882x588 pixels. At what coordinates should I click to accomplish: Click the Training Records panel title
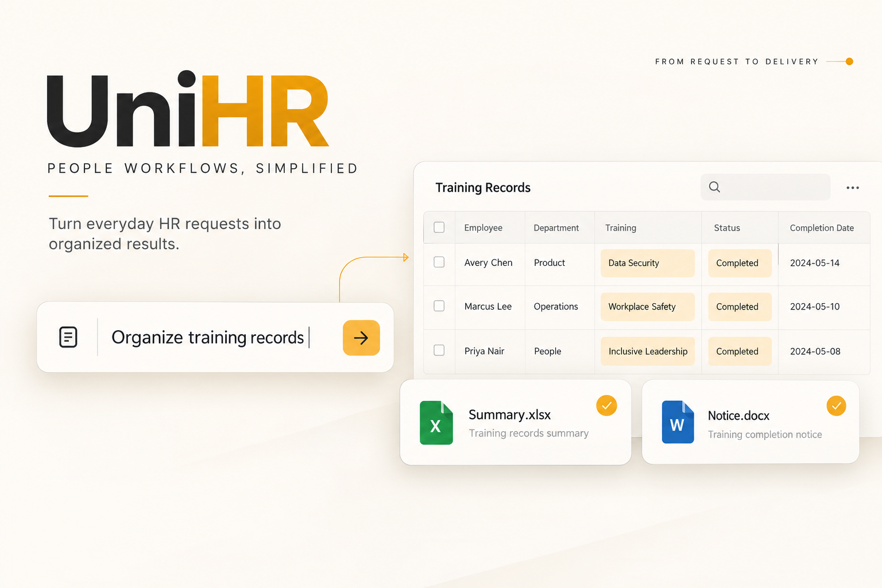coord(483,188)
